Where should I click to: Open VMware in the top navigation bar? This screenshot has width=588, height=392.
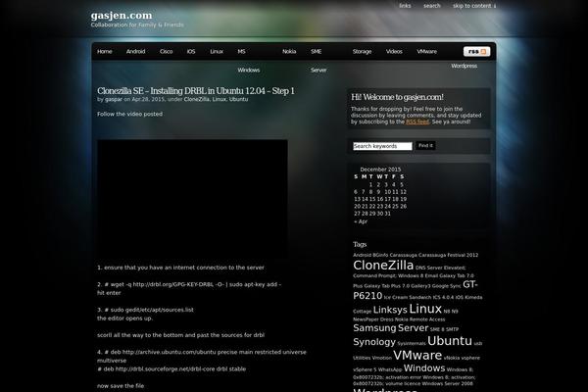tap(426, 51)
